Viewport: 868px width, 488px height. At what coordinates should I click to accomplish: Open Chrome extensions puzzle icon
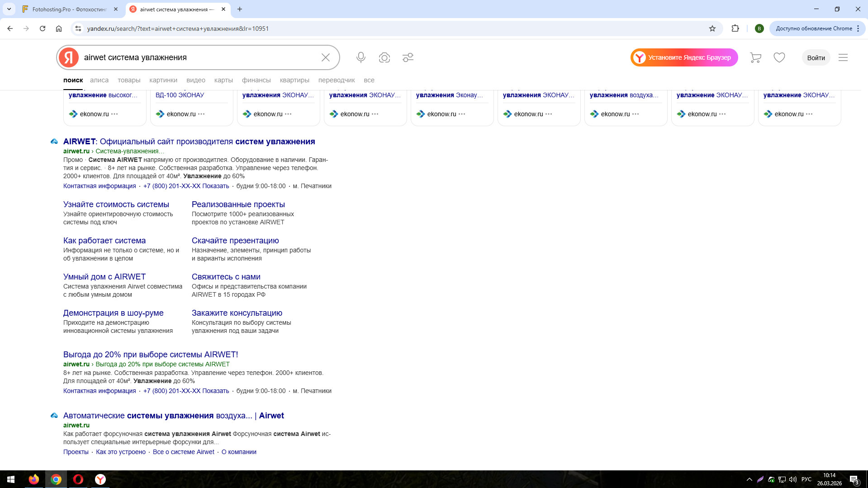pyautogui.click(x=735, y=28)
